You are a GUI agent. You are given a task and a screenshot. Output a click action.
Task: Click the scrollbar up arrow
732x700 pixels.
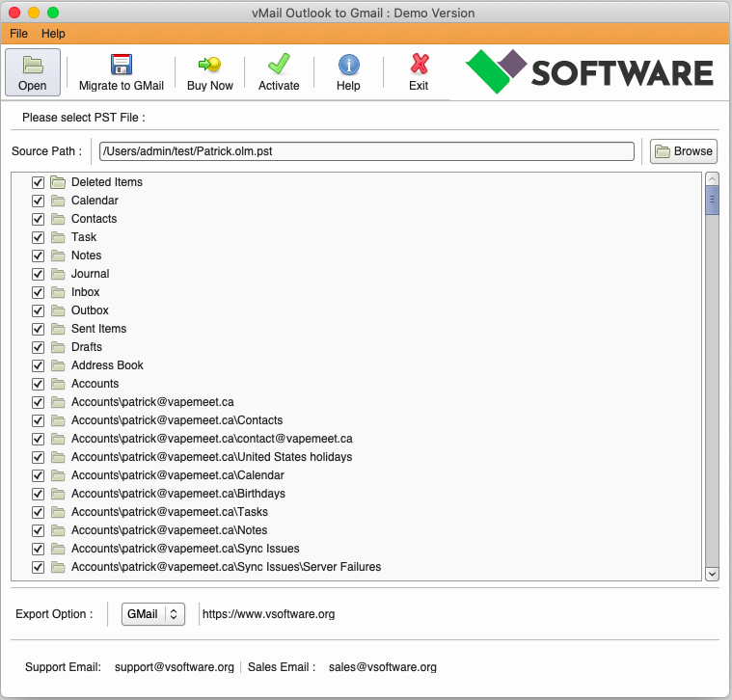click(x=712, y=178)
